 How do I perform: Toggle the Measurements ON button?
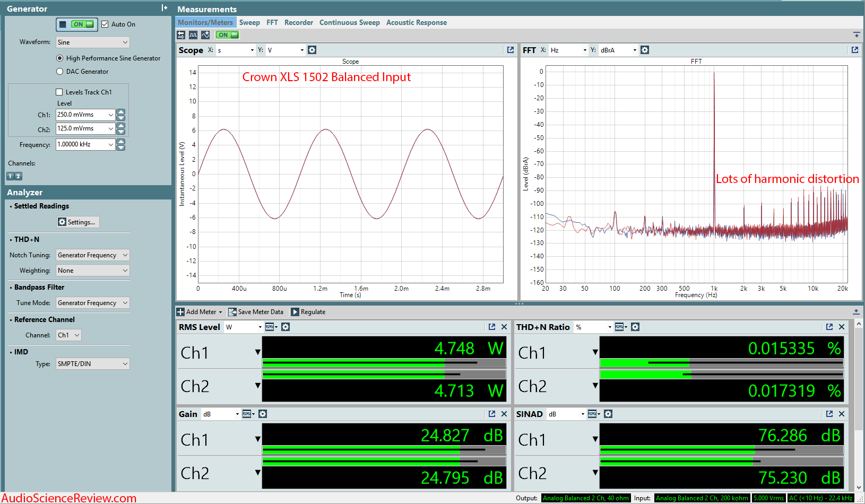228,35
